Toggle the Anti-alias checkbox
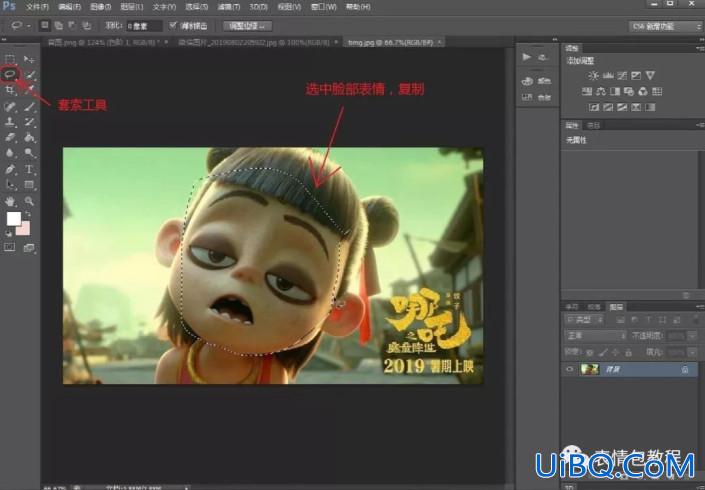The height and width of the screenshot is (490, 705). tap(173, 26)
